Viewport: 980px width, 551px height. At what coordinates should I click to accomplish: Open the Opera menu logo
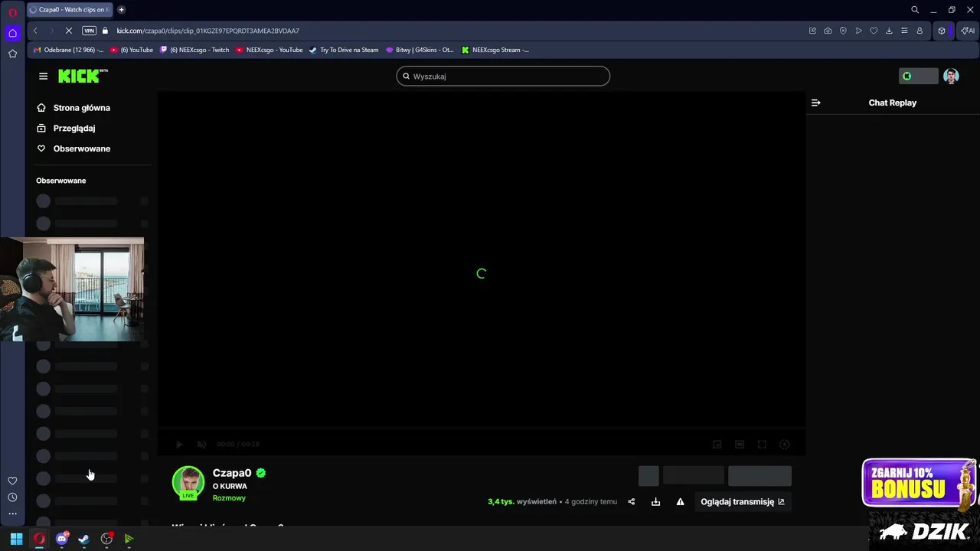(13, 12)
